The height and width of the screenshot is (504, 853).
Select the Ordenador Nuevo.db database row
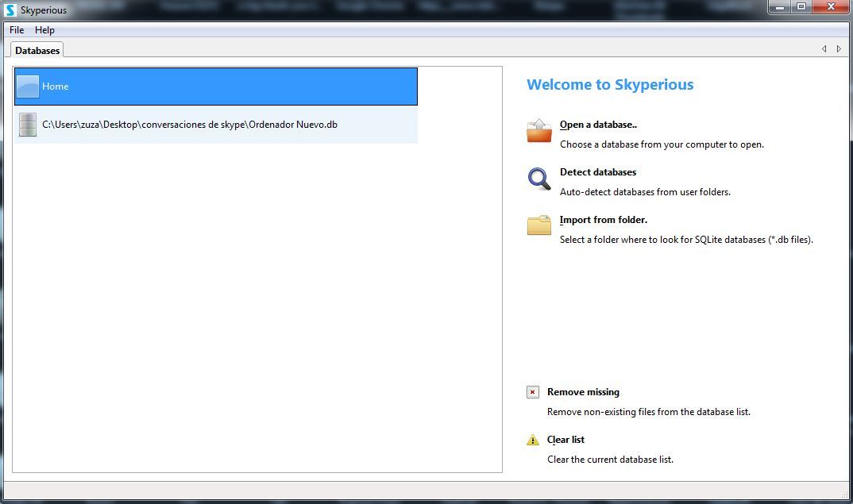point(216,125)
